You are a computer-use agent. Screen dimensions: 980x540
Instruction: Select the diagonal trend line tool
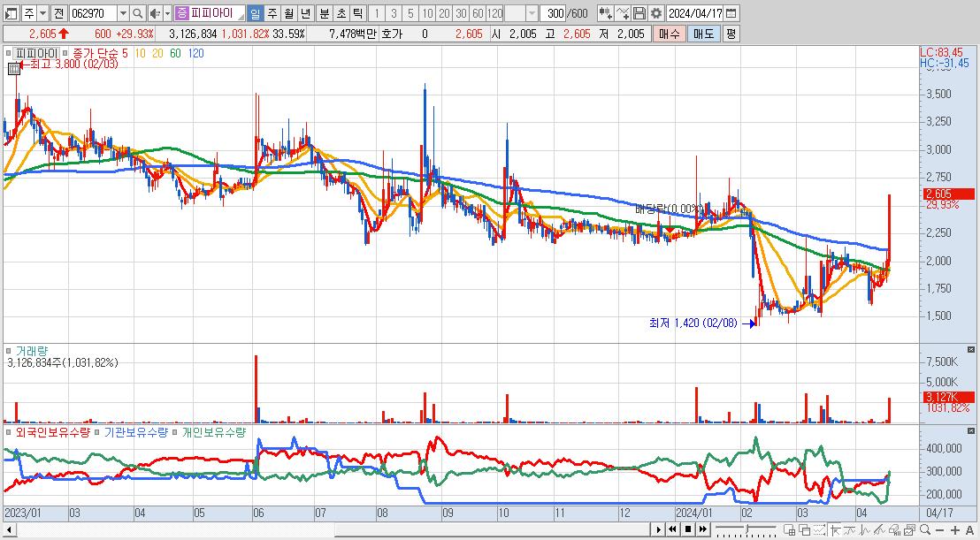click(879, 530)
